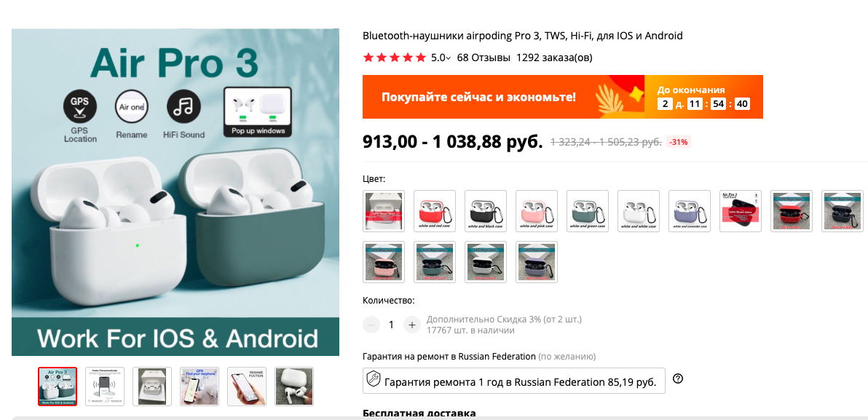This screenshot has height=420, width=868.
Task: Open the warranty help question-mark icon
Action: coord(677,379)
